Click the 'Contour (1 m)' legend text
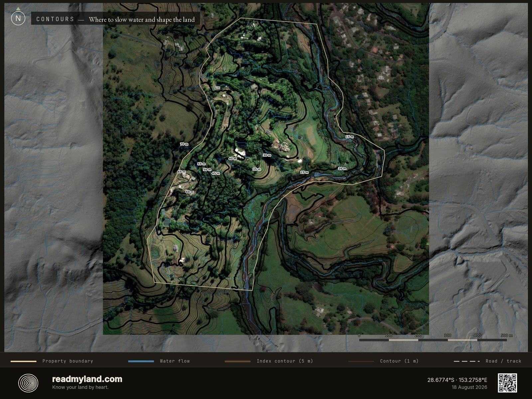Image resolution: width=532 pixels, height=399 pixels. 399,361
